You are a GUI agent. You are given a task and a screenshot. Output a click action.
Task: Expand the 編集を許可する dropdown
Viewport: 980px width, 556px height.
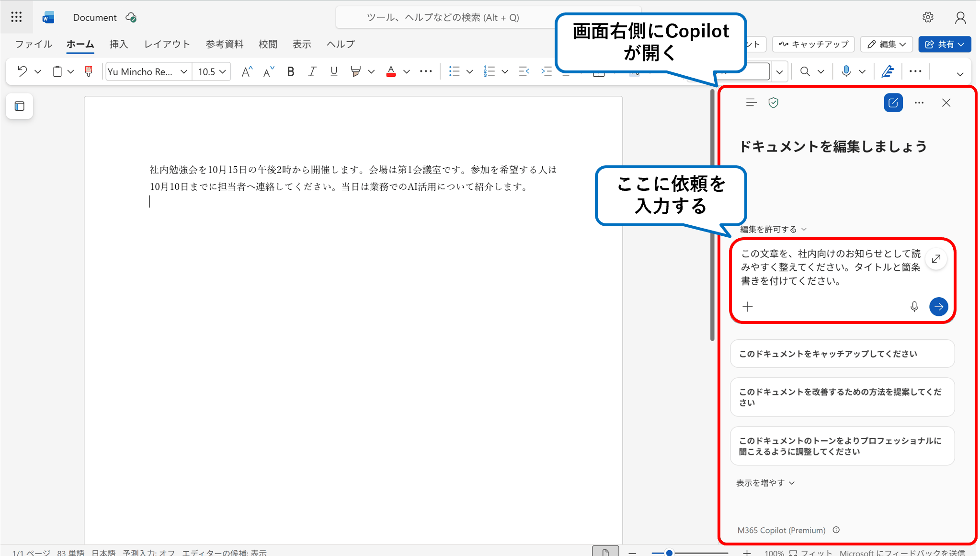[x=773, y=229]
